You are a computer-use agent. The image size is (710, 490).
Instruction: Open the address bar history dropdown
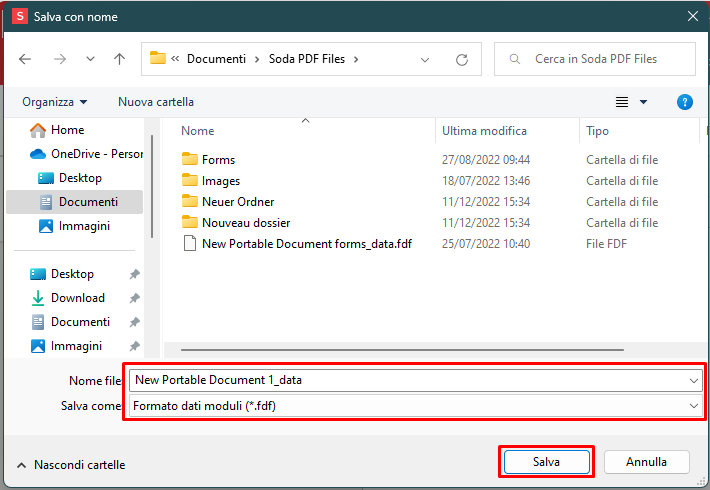pyautogui.click(x=425, y=59)
